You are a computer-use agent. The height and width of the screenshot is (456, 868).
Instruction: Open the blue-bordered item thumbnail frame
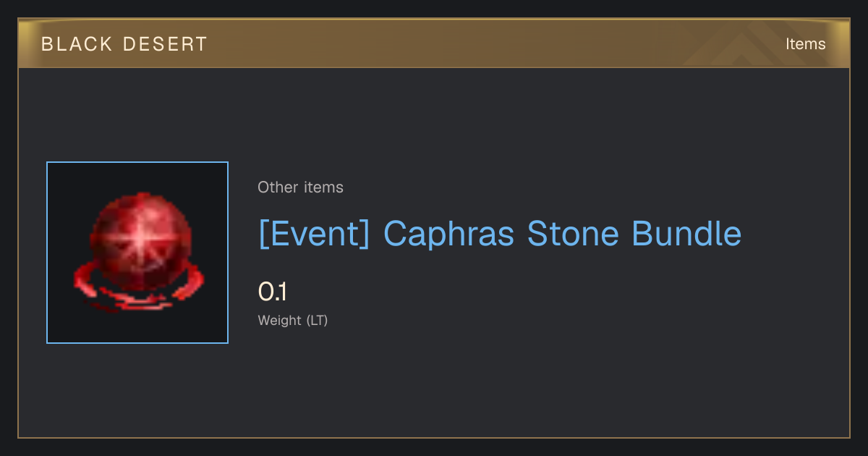[137, 253]
